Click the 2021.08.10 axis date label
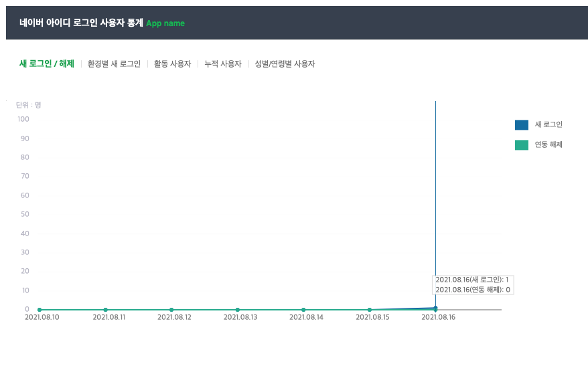Image resolution: width=588 pixels, height=368 pixels. [x=42, y=317]
